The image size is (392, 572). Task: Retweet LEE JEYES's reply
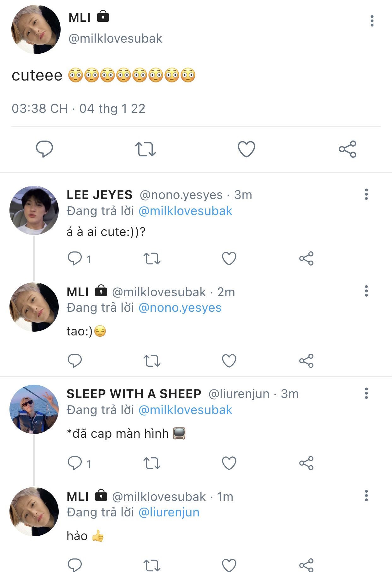coord(152,259)
